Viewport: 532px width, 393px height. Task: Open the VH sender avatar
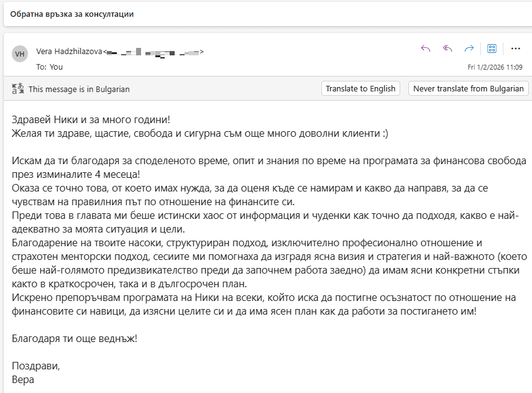(x=20, y=54)
